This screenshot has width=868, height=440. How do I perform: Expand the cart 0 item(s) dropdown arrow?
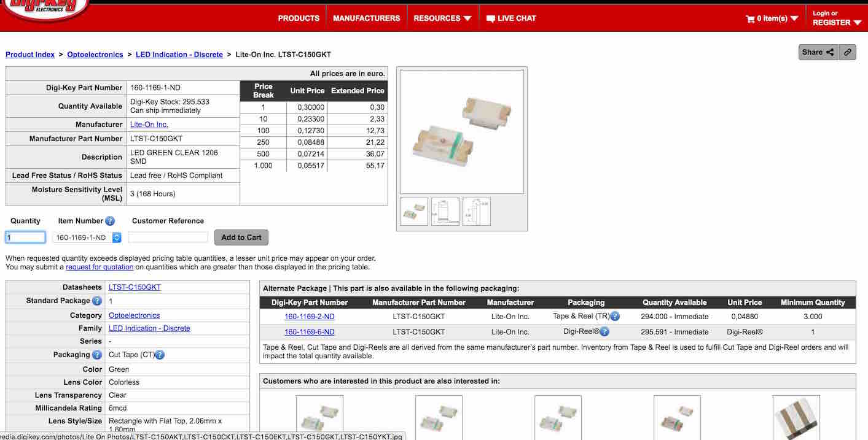click(794, 18)
